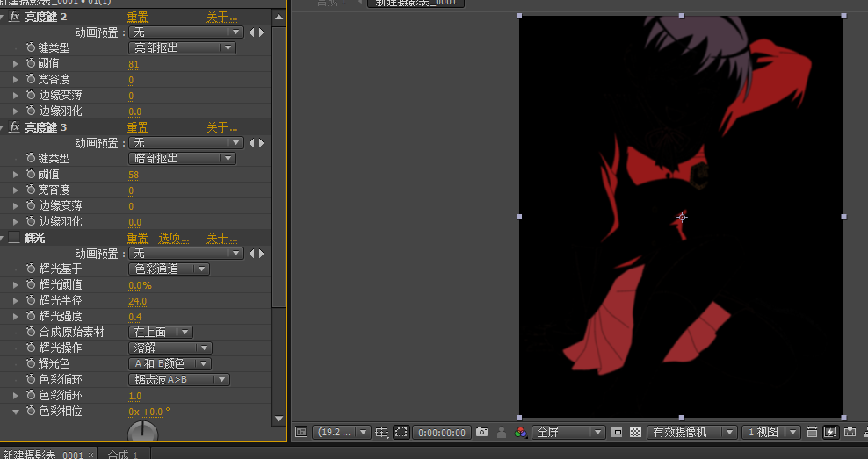Switch to the 合成 1 tab
This screenshot has height=459, width=868.
[123, 454]
